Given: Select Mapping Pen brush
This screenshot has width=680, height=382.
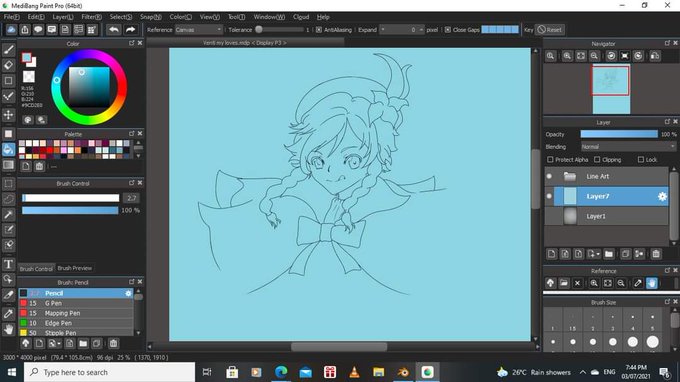Looking at the screenshot, I should pos(75,313).
